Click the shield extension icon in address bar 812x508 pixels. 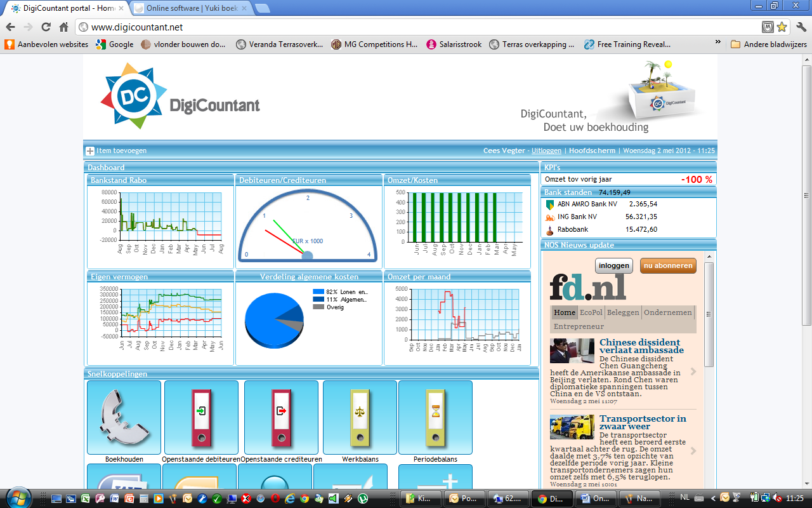point(768,27)
